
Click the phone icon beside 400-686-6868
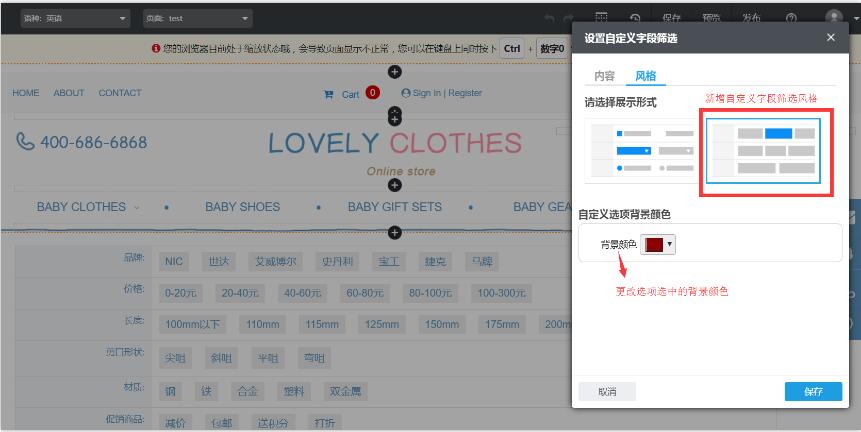pyautogui.click(x=26, y=142)
